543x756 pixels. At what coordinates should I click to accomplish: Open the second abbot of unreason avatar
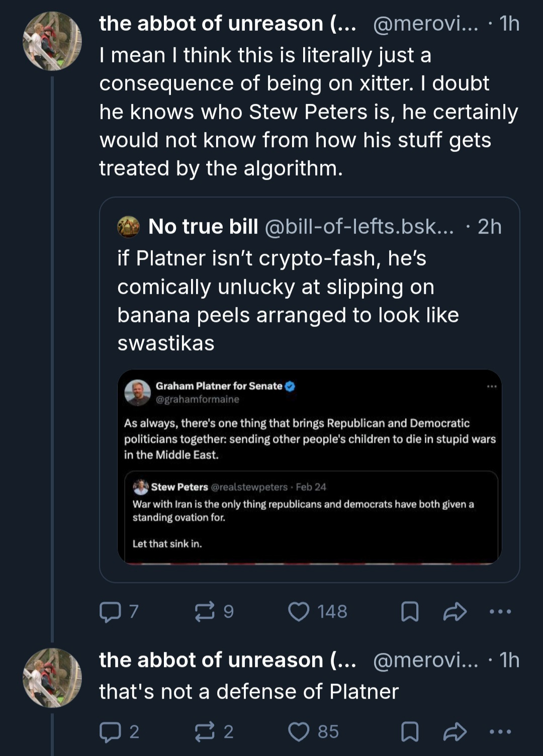52,678
